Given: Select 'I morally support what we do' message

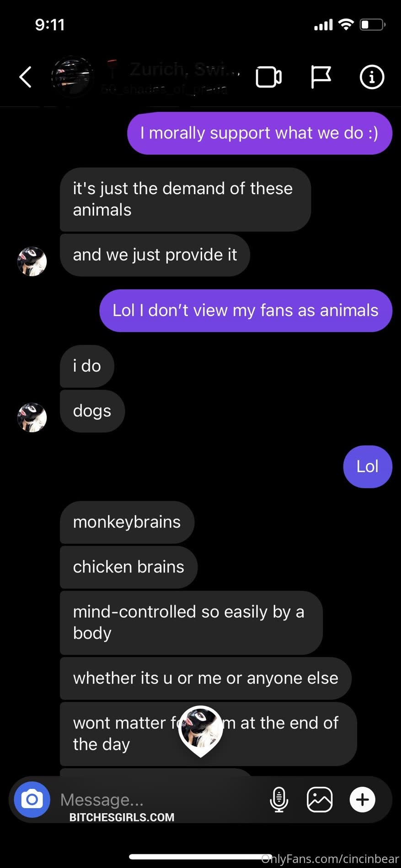Looking at the screenshot, I should click(x=260, y=133).
